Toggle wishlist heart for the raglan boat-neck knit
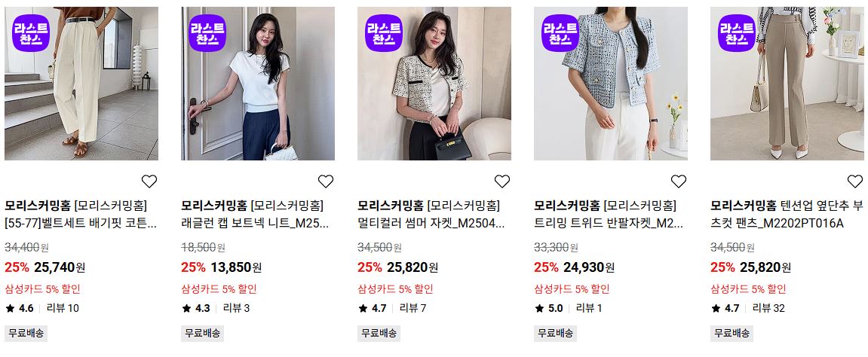Viewport: 868px width, 357px height. pos(326,181)
